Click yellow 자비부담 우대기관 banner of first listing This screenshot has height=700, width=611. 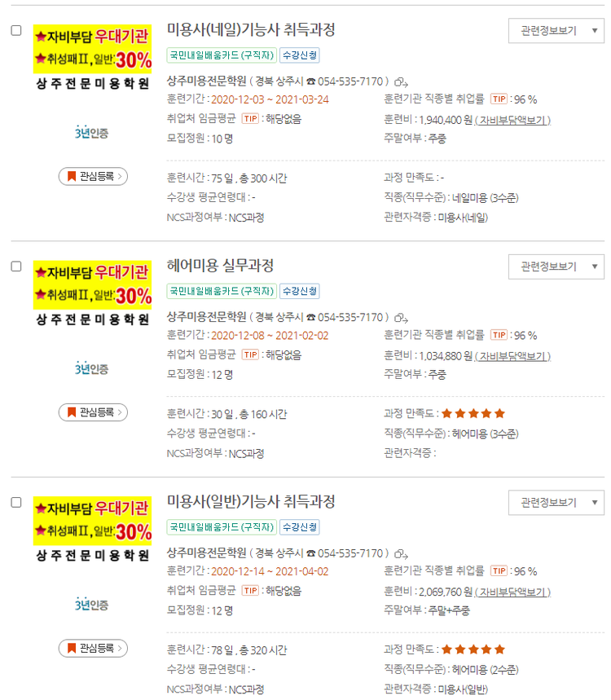pos(92,49)
